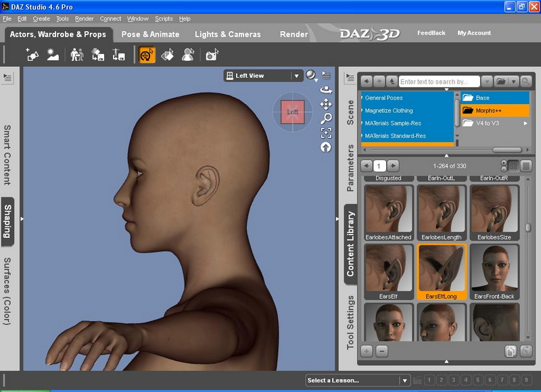Open the draw style sphere menu
This screenshot has width=541, height=392.
click(x=311, y=75)
